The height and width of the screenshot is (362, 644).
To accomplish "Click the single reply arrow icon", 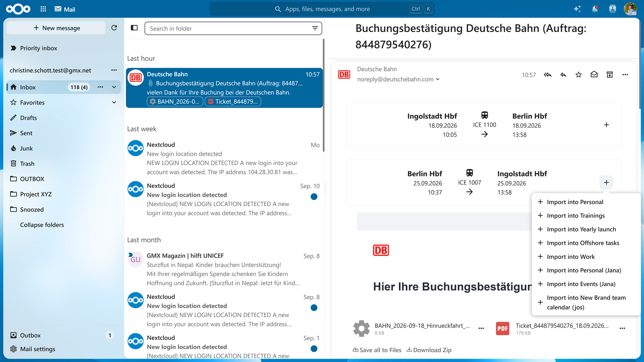I will tap(563, 75).
